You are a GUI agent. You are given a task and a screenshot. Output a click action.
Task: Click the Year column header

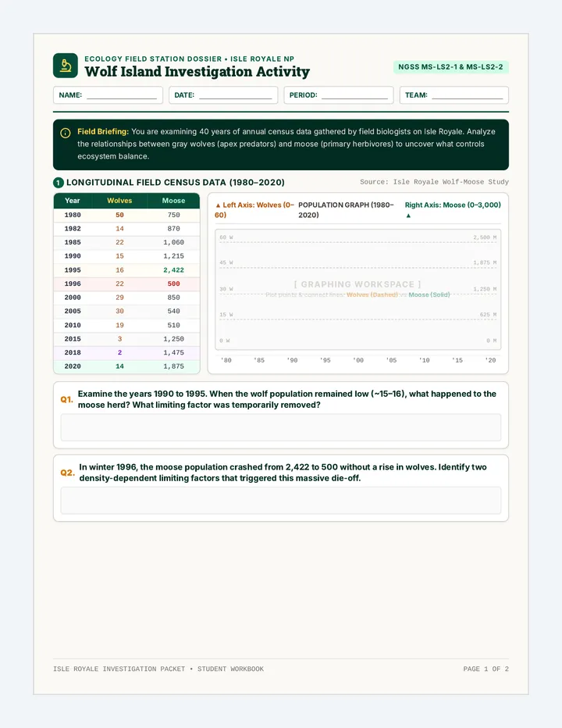[73, 201]
